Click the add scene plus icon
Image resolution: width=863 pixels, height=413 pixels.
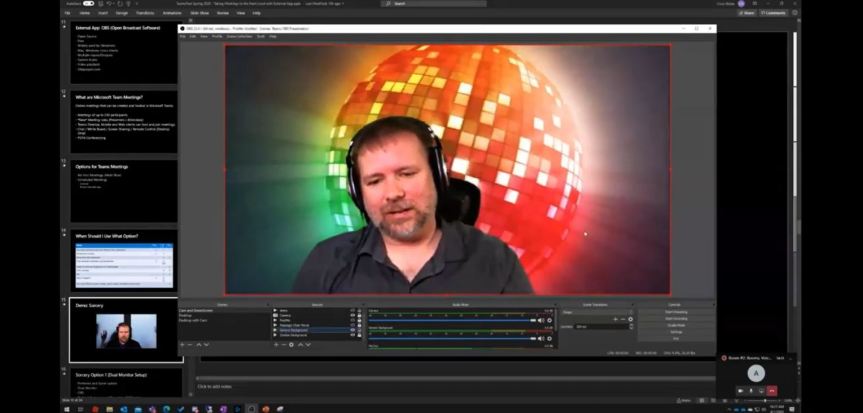[x=181, y=344]
